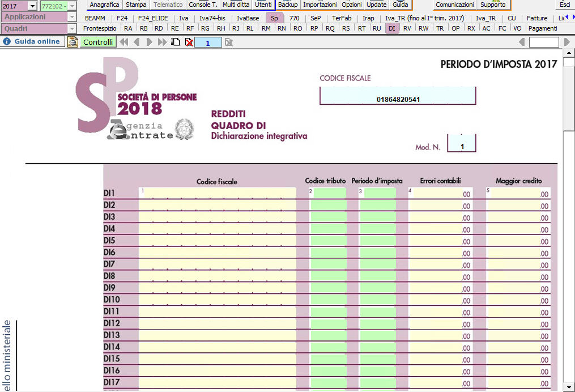Click the blank box between the grey arrows
Screen dimensions: 575x392
544,42
